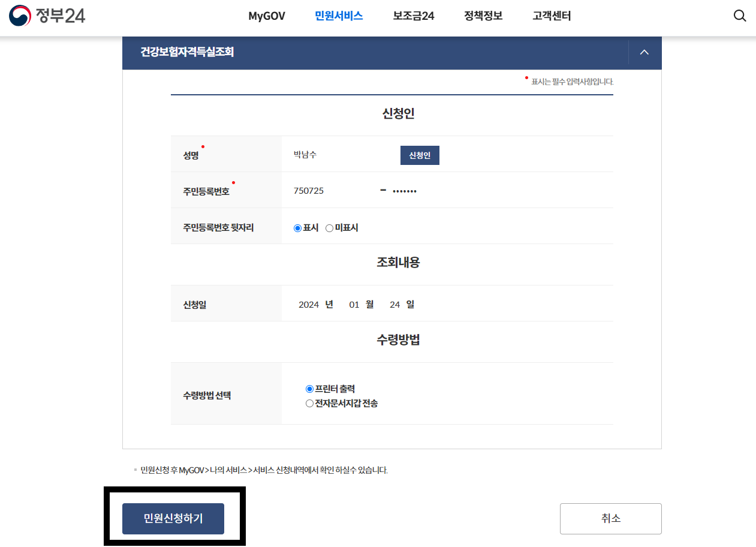The height and width of the screenshot is (547, 756).
Task: Click the MyGOV 서비스 신청내역 notice text
Action: [264, 470]
